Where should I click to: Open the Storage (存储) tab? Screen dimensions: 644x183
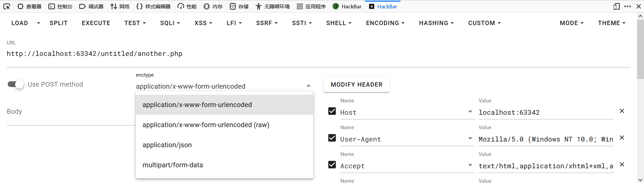click(x=239, y=6)
